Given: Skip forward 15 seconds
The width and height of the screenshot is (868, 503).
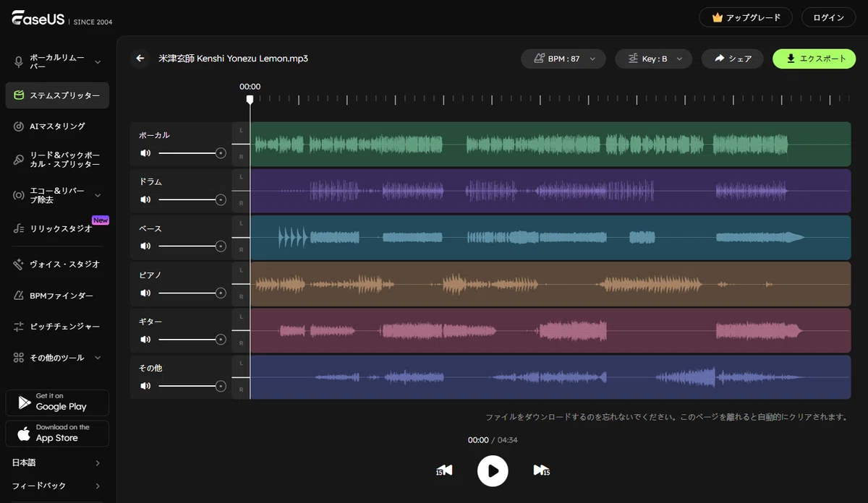Looking at the screenshot, I should pyautogui.click(x=541, y=470).
